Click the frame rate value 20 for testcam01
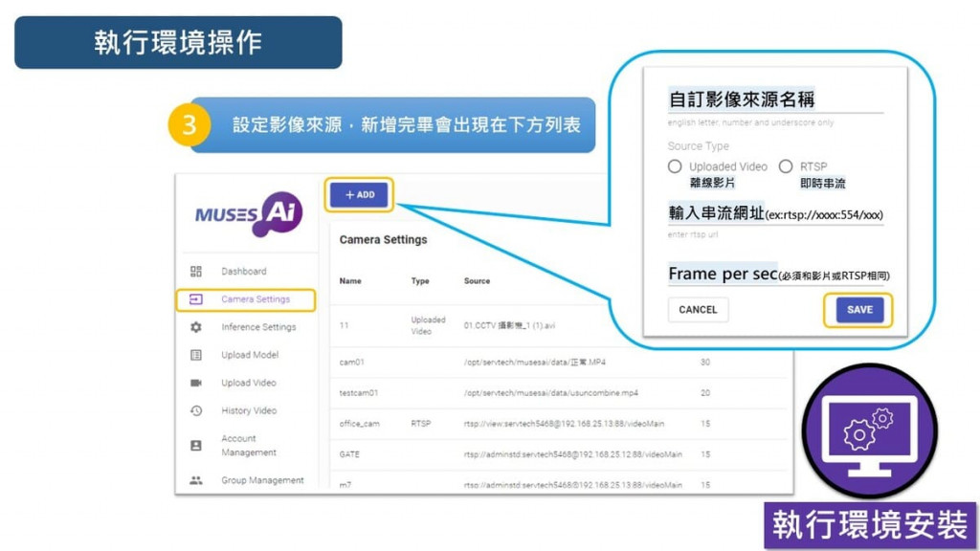Screen dimensions: 980x551 705,393
